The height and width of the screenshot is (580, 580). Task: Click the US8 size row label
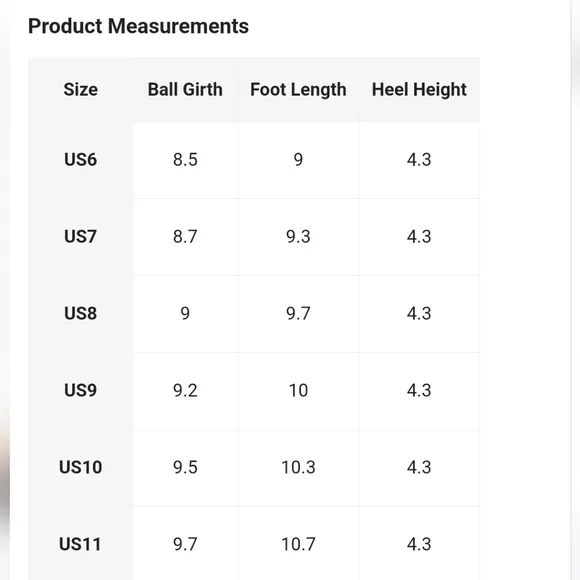pyautogui.click(x=81, y=314)
